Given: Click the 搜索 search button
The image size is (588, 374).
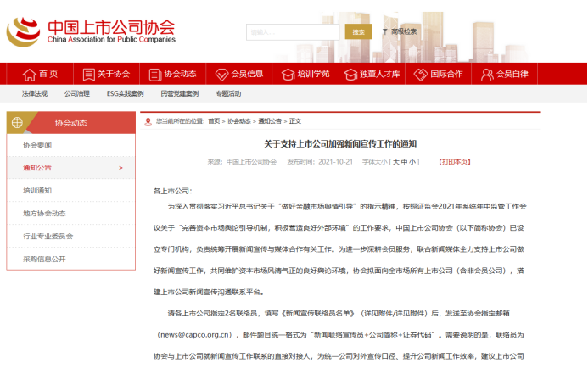Looking at the screenshot, I should (x=358, y=31).
